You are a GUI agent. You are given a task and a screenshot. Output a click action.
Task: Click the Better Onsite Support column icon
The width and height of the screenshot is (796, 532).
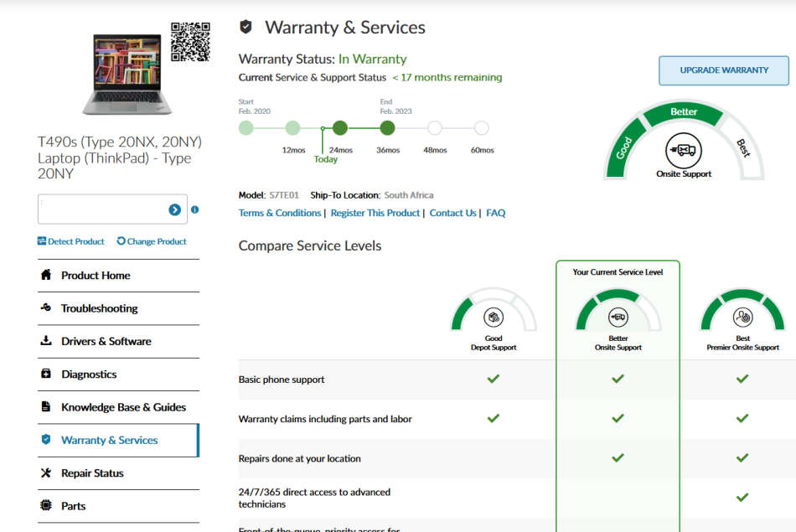coord(618,318)
